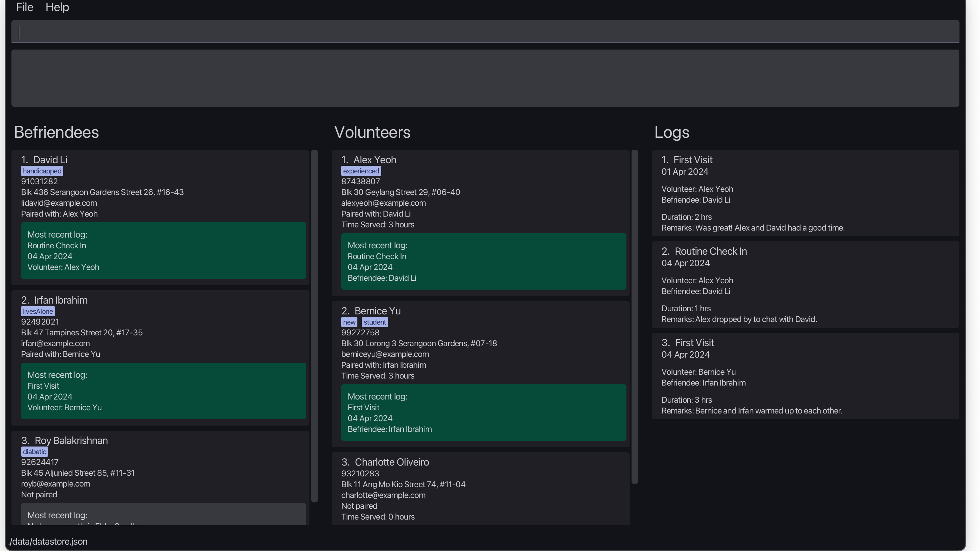Select the Alex Yeoh volunteer name
This screenshot has height=551, width=980.
(x=375, y=160)
